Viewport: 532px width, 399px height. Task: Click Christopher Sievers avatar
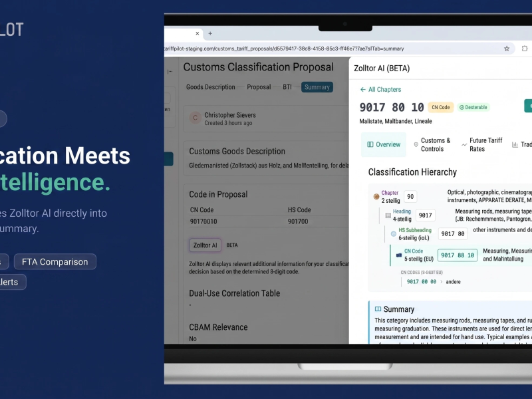[x=195, y=118]
